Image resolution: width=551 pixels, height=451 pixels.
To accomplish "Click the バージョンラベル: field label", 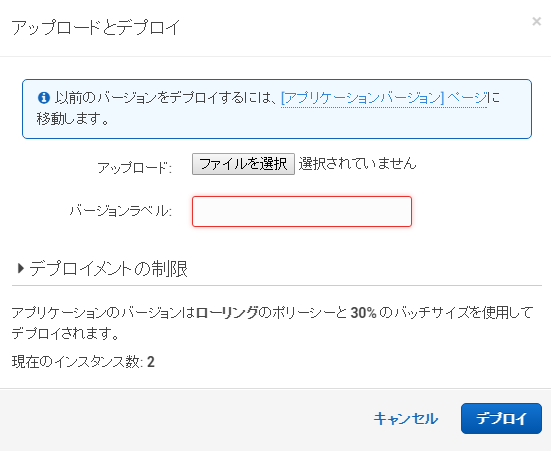I will point(121,211).
